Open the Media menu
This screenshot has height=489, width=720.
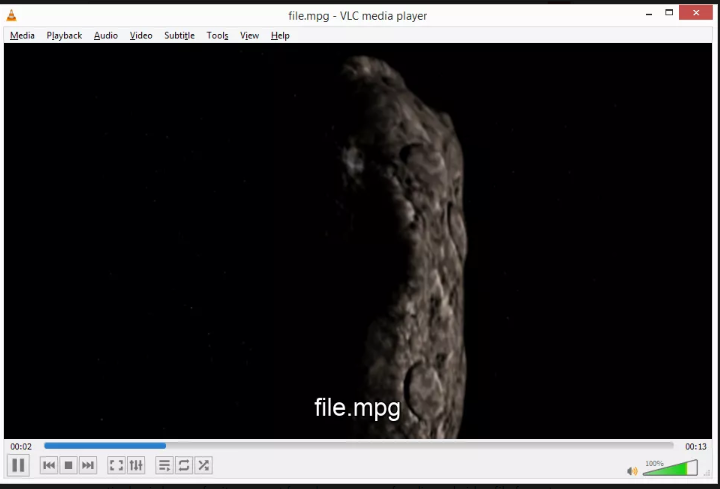tap(22, 35)
